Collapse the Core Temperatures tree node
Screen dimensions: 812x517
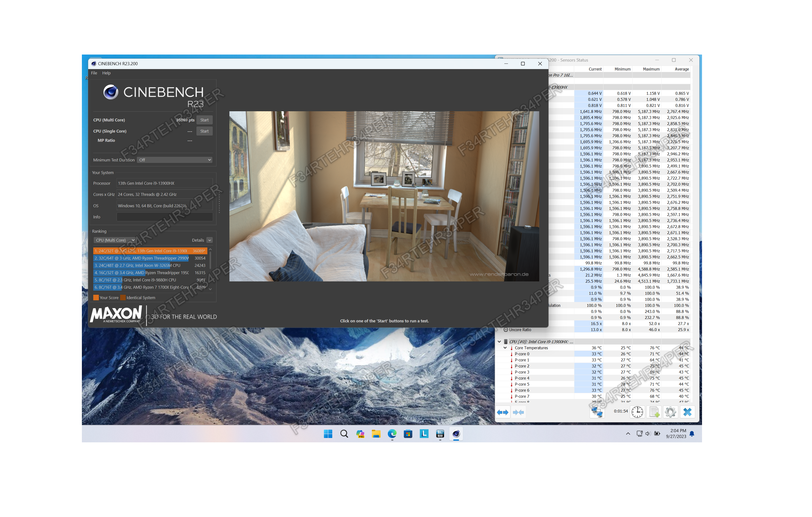tap(505, 348)
